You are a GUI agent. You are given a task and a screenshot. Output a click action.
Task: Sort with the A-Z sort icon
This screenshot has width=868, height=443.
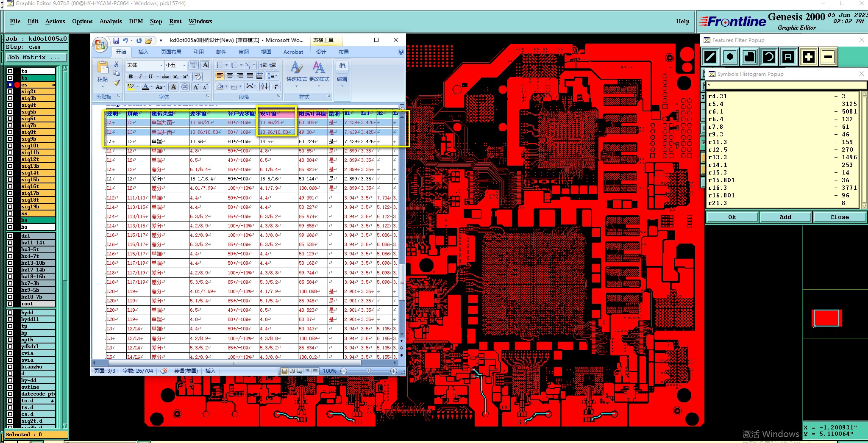pyautogui.click(x=264, y=86)
